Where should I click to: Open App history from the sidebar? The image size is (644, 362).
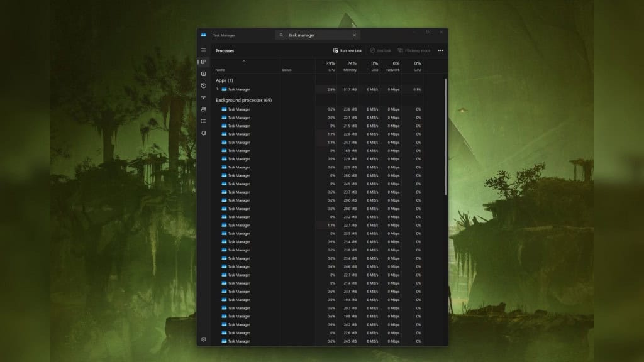203,85
